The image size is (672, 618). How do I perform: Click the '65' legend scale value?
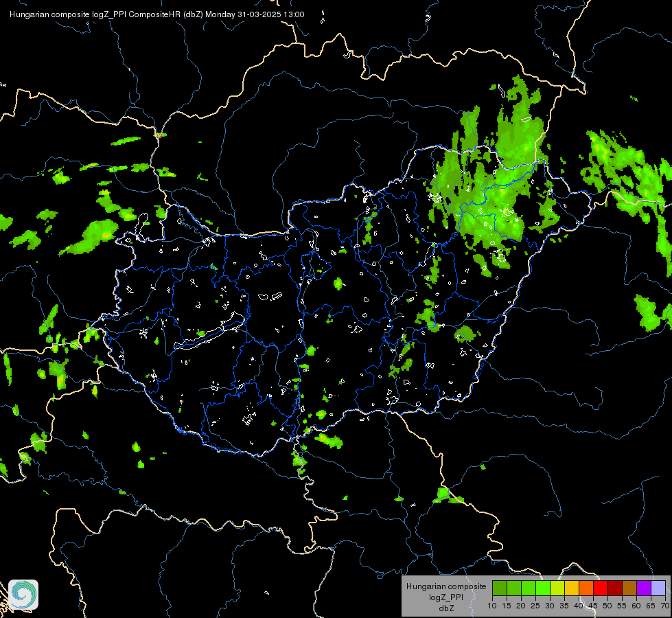click(x=651, y=606)
